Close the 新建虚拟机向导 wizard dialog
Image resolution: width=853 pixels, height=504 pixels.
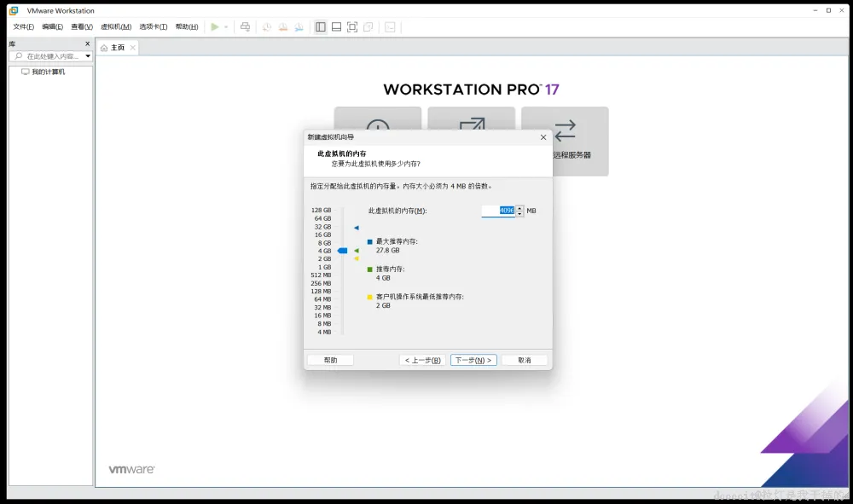click(x=543, y=137)
